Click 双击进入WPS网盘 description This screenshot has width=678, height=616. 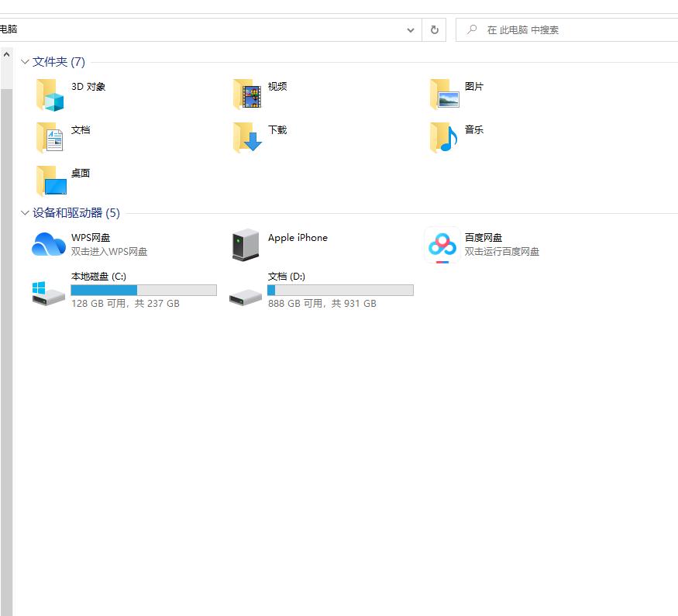coord(109,252)
